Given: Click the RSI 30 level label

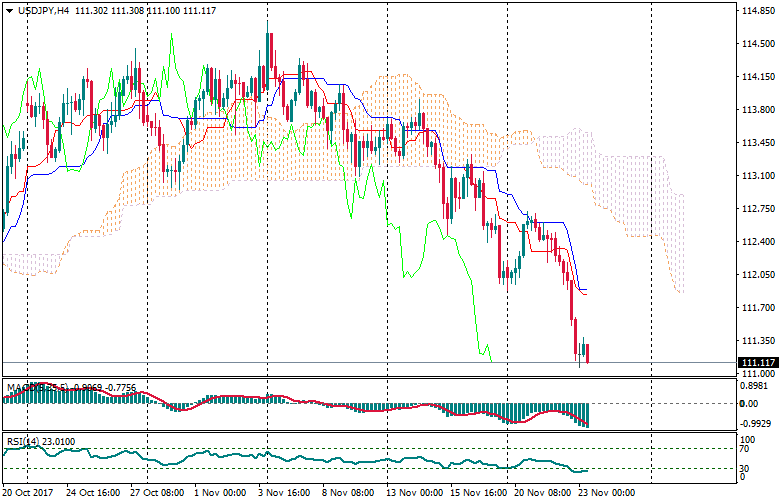Looking at the screenshot, I should pyautogui.click(x=745, y=468).
